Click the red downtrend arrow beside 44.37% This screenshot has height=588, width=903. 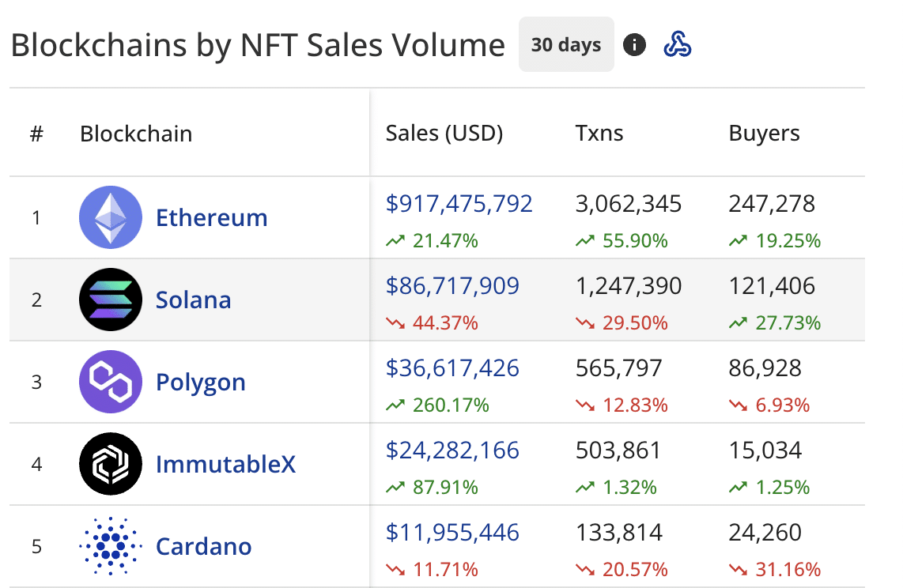(x=394, y=323)
